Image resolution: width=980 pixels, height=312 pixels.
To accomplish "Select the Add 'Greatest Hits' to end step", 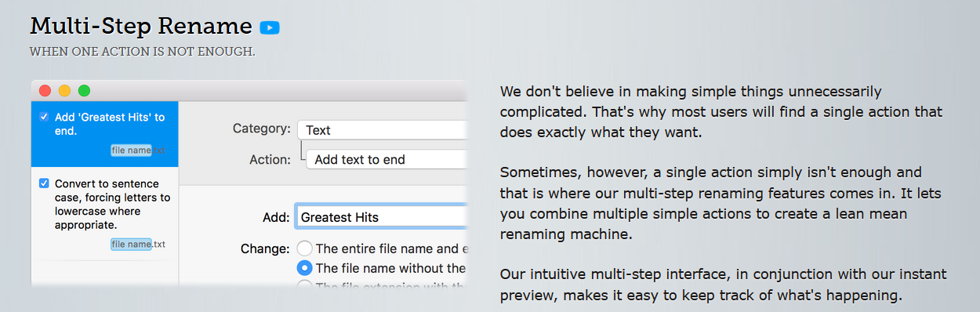I will click(104, 133).
